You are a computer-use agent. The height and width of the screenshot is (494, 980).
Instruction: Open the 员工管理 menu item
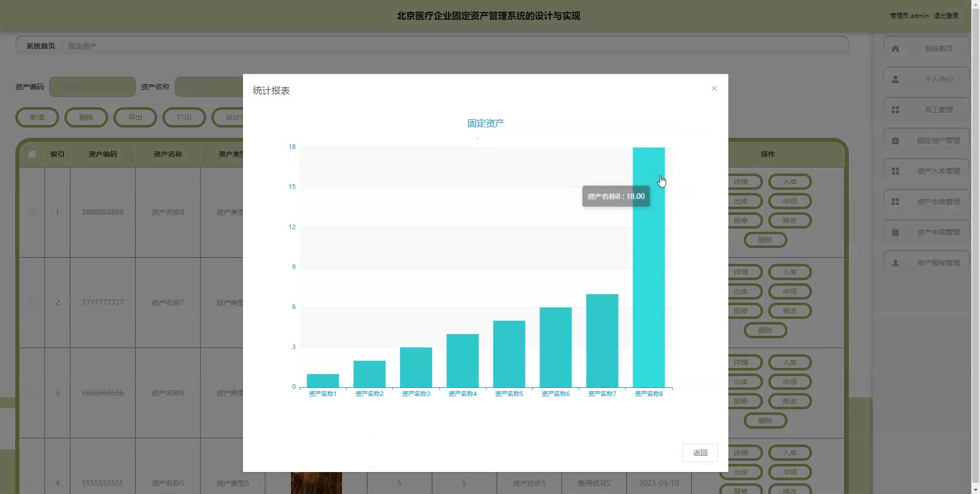pyautogui.click(x=938, y=110)
